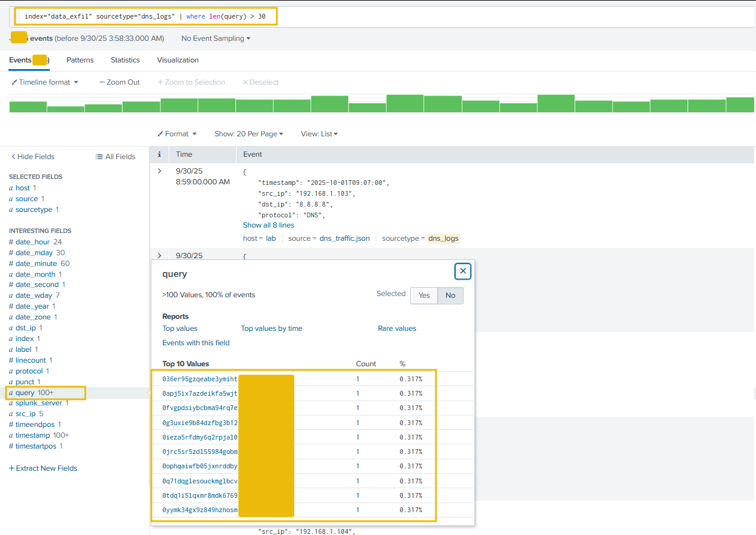This screenshot has width=756, height=535.
Task: Click the Zoom Out timeline button
Action: (x=119, y=82)
